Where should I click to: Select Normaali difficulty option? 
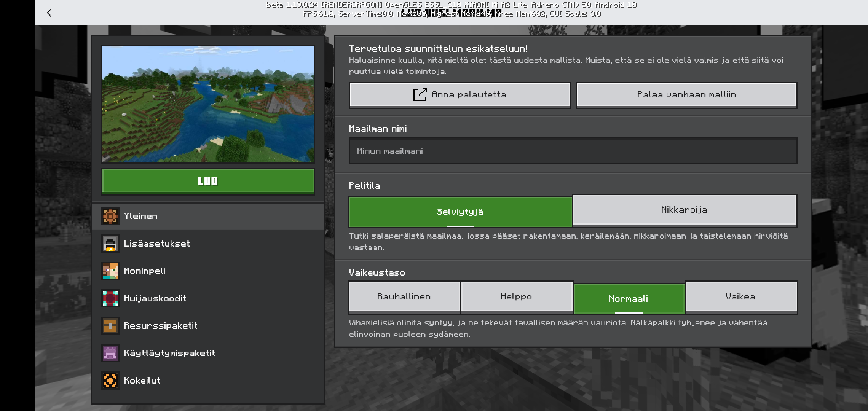(628, 299)
